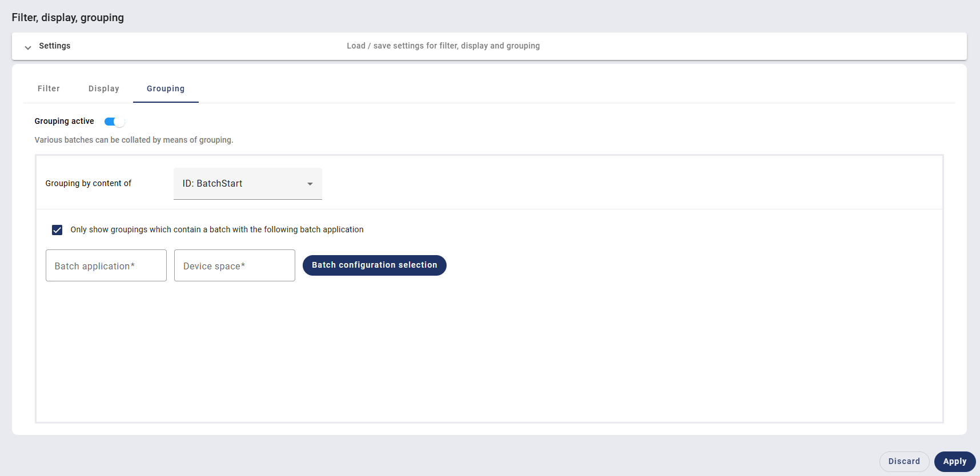Focus the Batch application field
The height and width of the screenshot is (476, 980).
tap(106, 265)
